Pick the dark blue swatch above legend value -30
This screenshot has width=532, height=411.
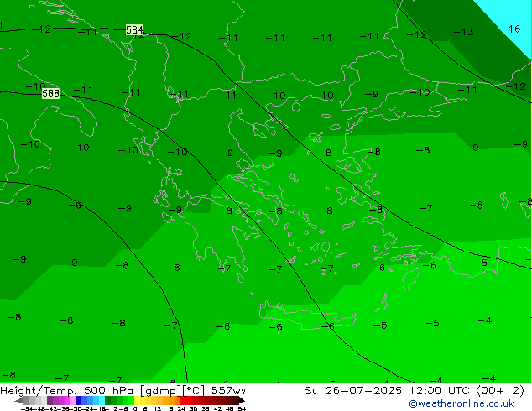pyautogui.click(x=79, y=400)
